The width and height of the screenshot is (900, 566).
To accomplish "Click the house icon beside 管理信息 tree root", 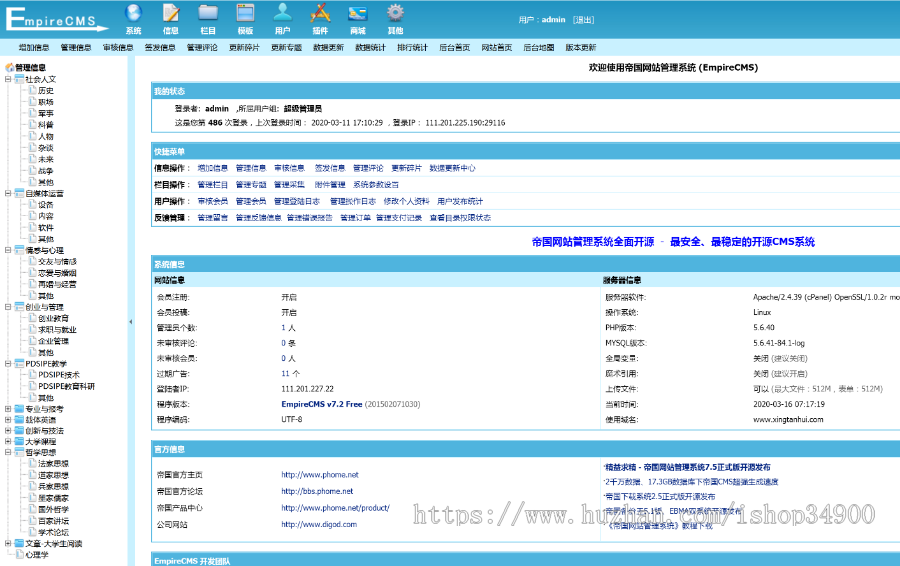I will tap(9, 67).
